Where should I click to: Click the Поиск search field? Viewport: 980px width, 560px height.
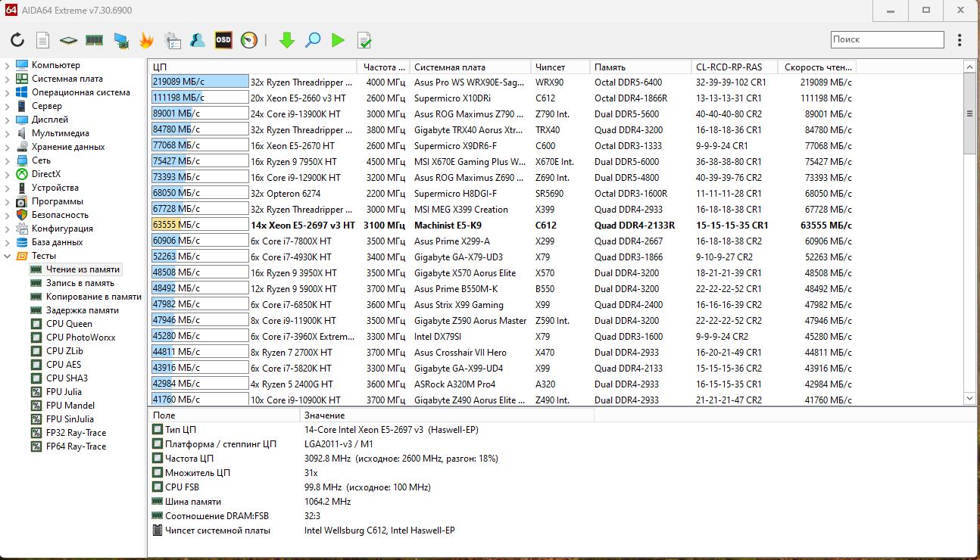pyautogui.click(x=888, y=39)
